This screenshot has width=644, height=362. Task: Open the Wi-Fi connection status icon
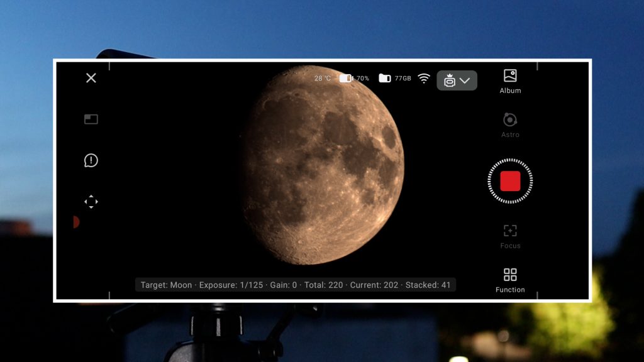point(424,79)
